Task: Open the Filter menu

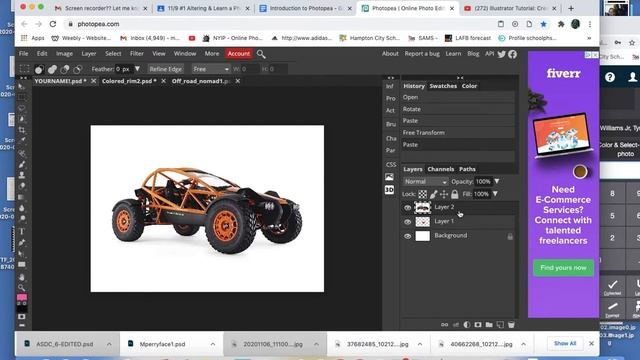Action: click(x=137, y=53)
